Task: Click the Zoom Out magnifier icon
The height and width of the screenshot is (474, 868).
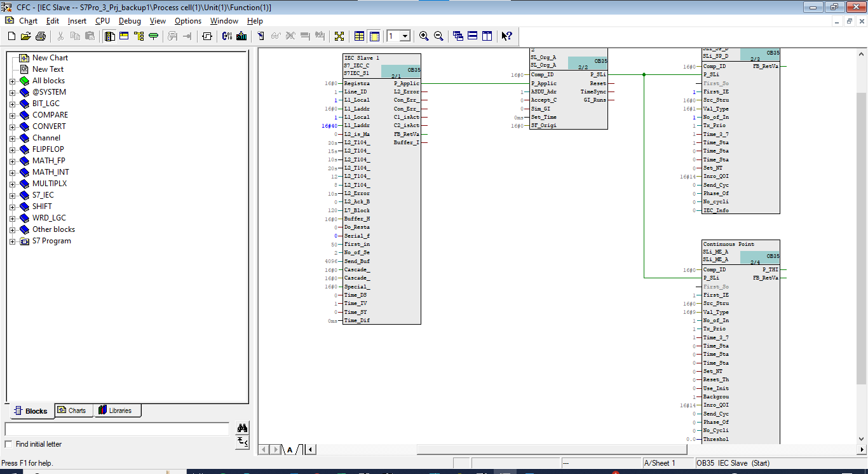Action: (x=438, y=36)
